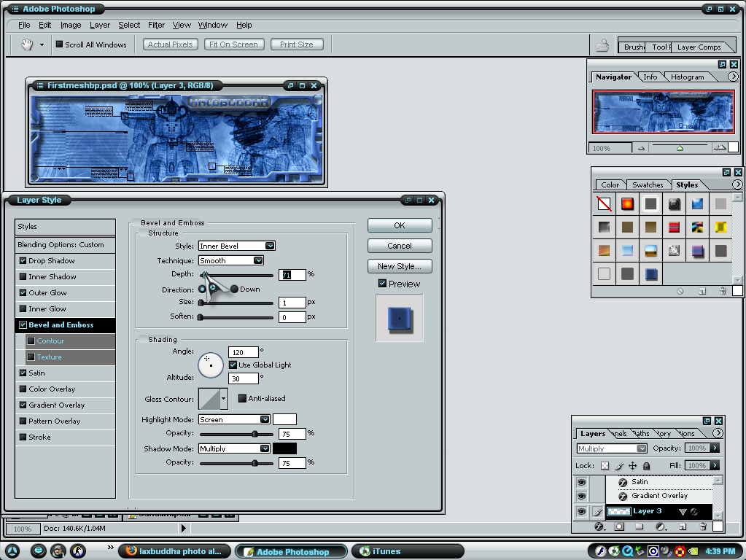Apply the red-orange glowing style preset
This screenshot has height=560, width=746.
[x=628, y=204]
